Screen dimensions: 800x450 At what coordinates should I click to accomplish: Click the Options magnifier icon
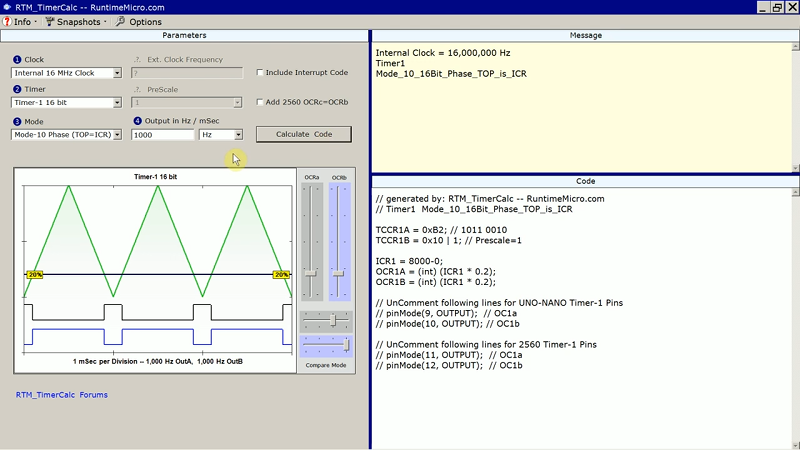121,21
